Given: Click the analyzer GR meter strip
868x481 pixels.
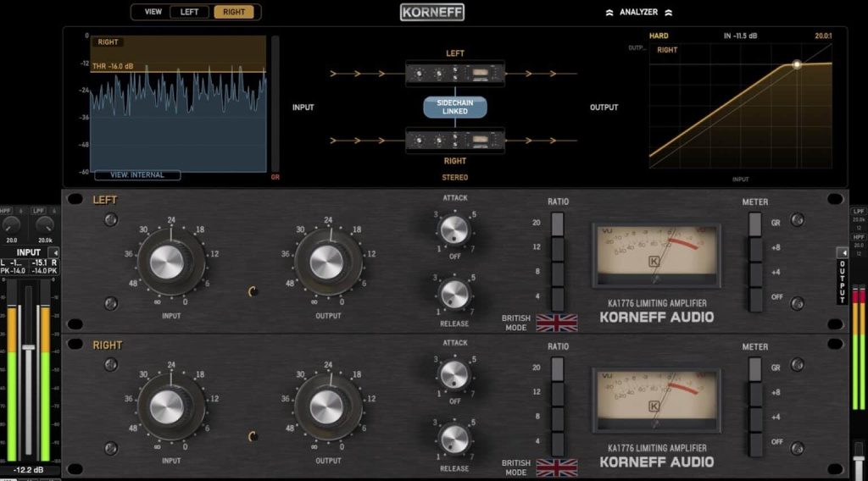Looking at the screenshot, I should (x=275, y=104).
